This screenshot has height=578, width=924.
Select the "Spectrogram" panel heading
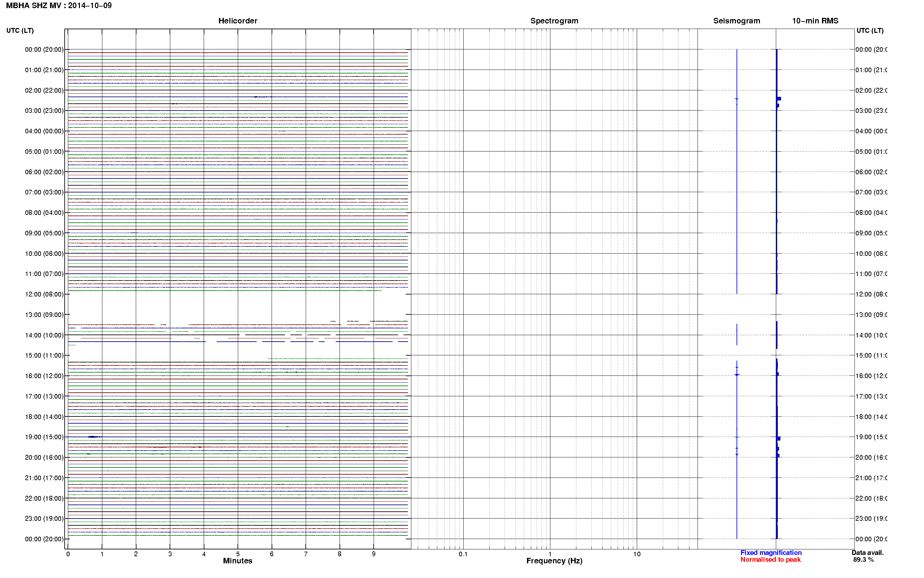[554, 21]
